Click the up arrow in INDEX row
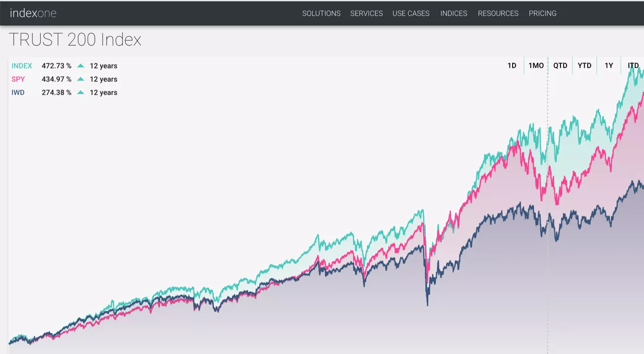 (80, 65)
